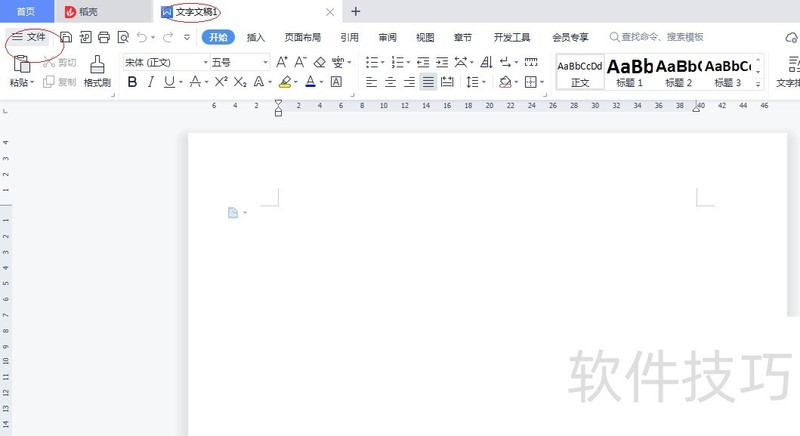Center align text
The image size is (800, 436).
point(390,82)
